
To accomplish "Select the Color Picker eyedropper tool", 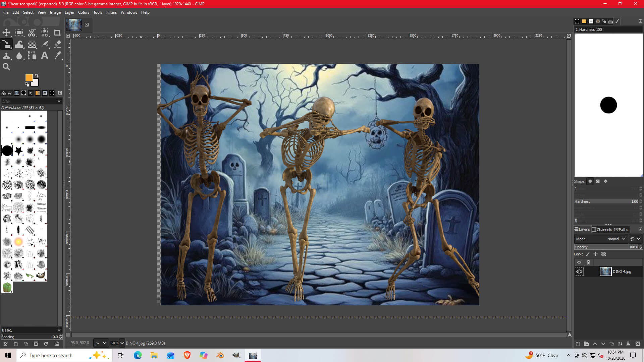I will (57, 56).
